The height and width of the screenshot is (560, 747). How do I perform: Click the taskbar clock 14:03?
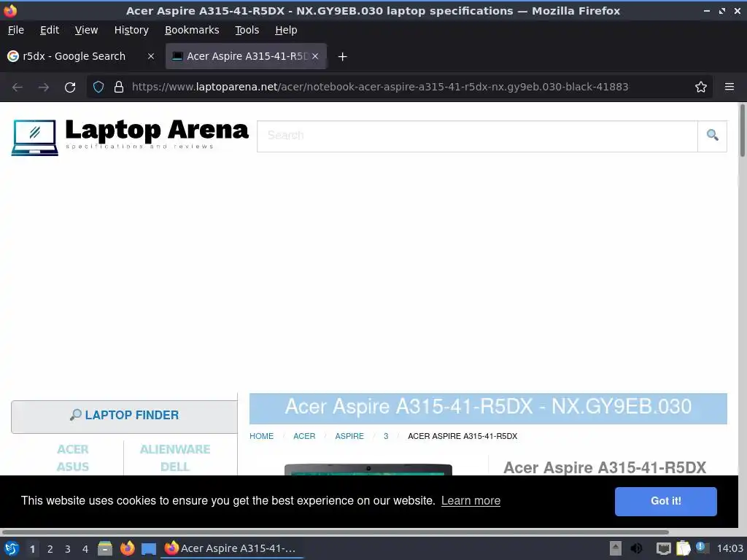(729, 548)
